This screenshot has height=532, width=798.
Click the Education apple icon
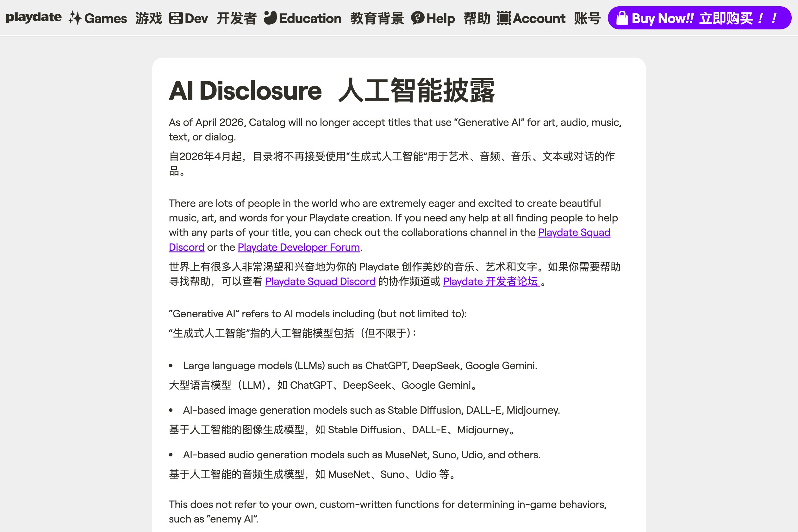[270, 18]
